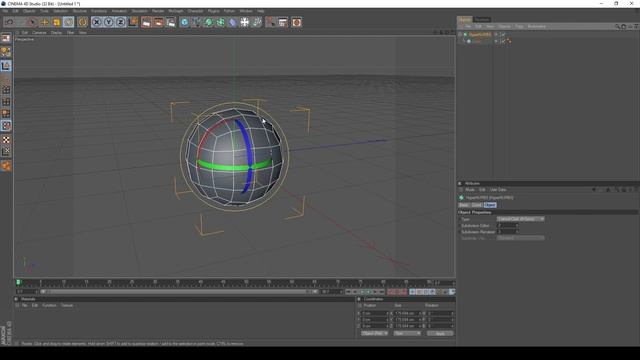Toggle Cube visibility dots

click(497, 41)
